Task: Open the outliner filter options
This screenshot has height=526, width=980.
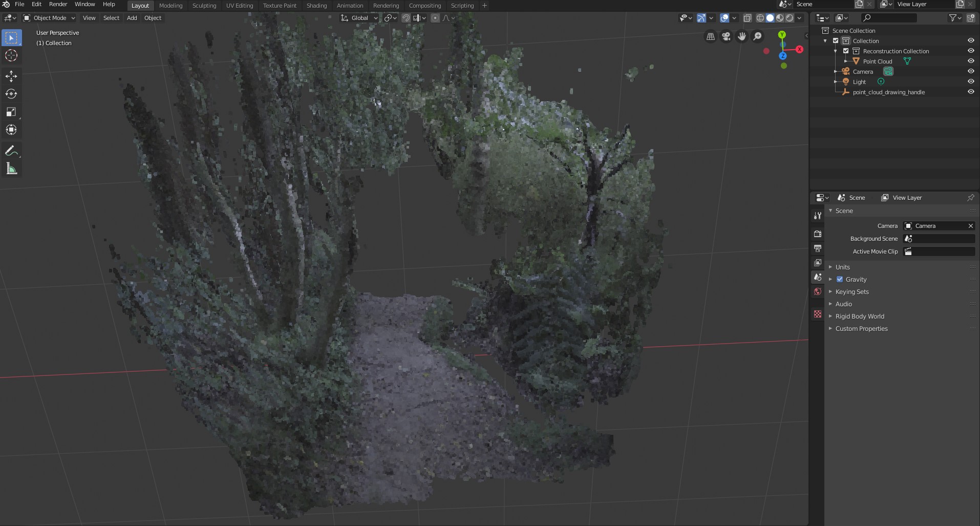Action: pyautogui.click(x=953, y=17)
